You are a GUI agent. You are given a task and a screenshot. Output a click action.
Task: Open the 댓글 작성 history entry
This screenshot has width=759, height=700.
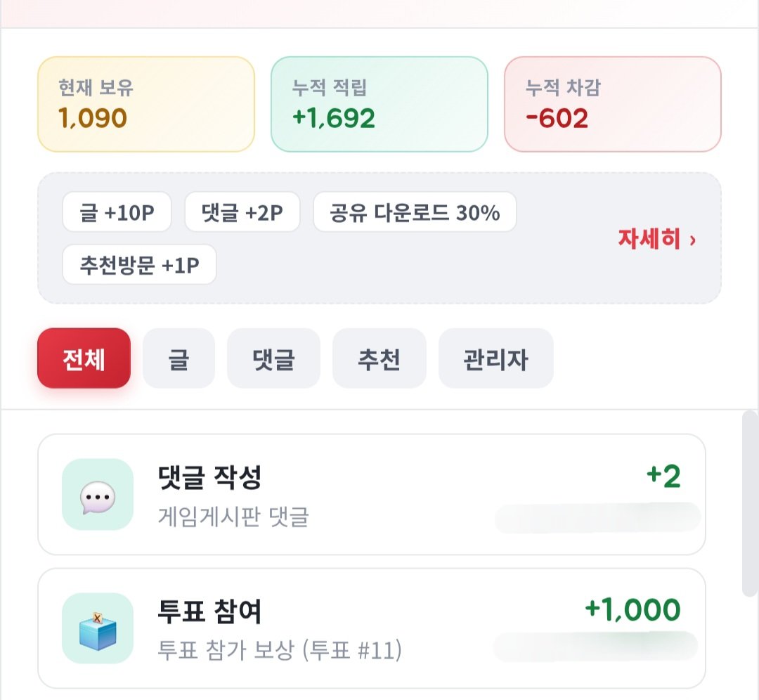click(x=372, y=494)
